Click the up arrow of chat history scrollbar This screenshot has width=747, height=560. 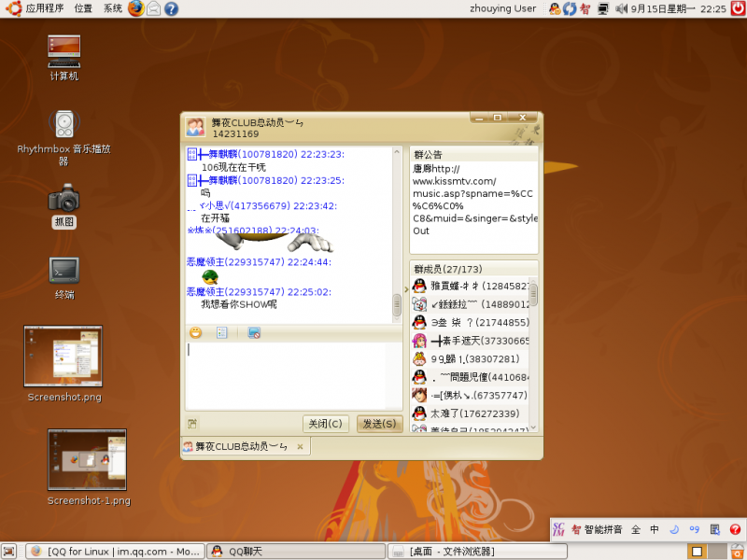click(x=396, y=152)
